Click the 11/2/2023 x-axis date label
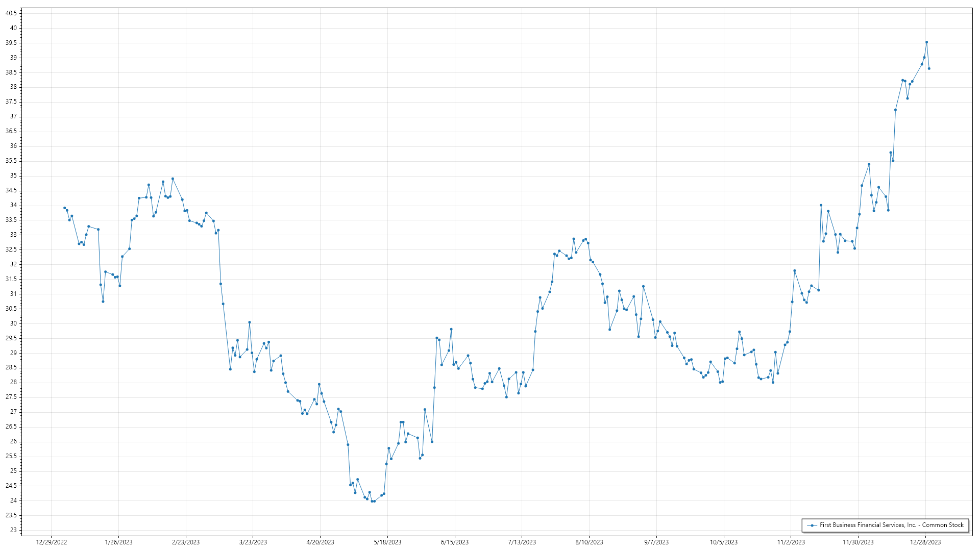 click(791, 542)
